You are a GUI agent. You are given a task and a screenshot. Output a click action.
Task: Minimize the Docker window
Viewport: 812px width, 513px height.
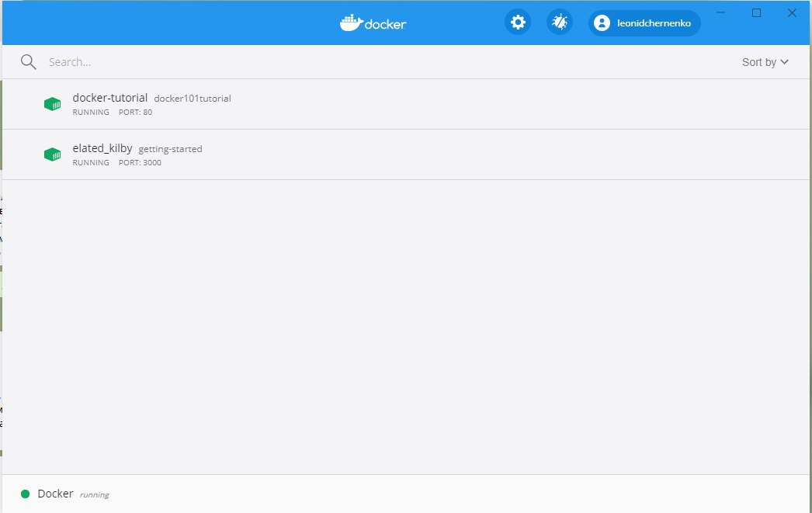tap(721, 12)
